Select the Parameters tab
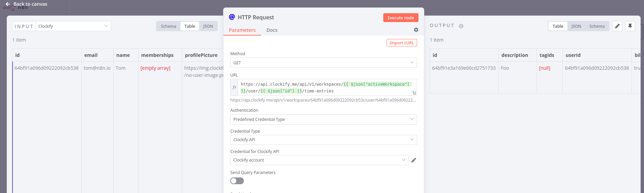Viewport: 644px width, 193px height. [x=242, y=30]
